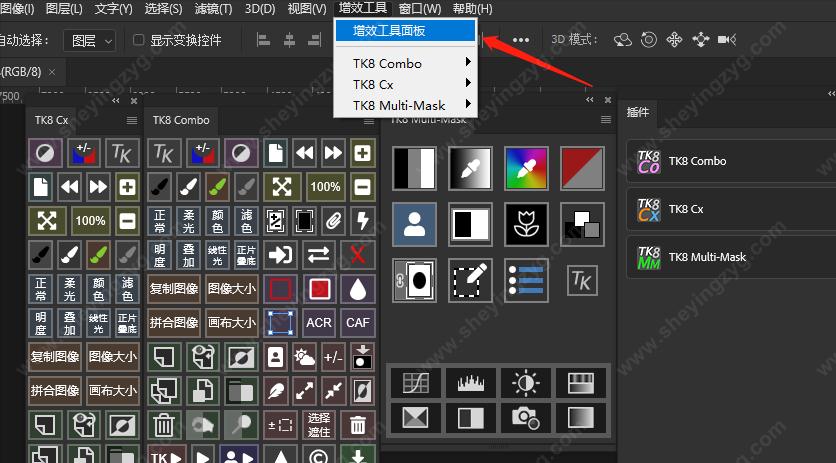Open the TK8 Cx panel flyout menu
Viewport: 836px width, 463px height.
click(x=132, y=121)
